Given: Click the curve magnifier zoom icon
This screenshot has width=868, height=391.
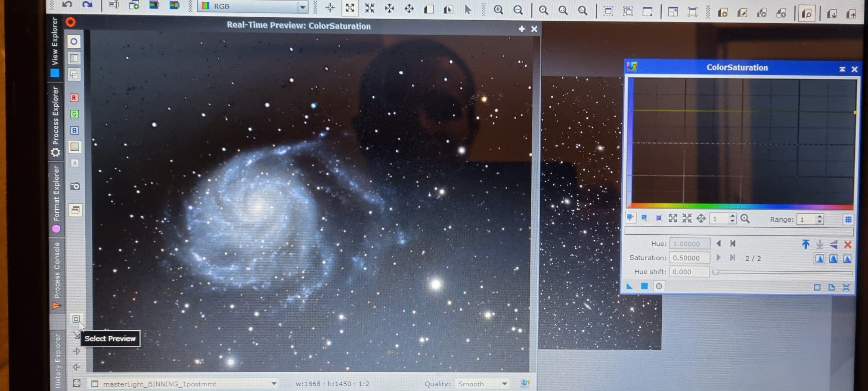Looking at the screenshot, I should click(x=745, y=219).
